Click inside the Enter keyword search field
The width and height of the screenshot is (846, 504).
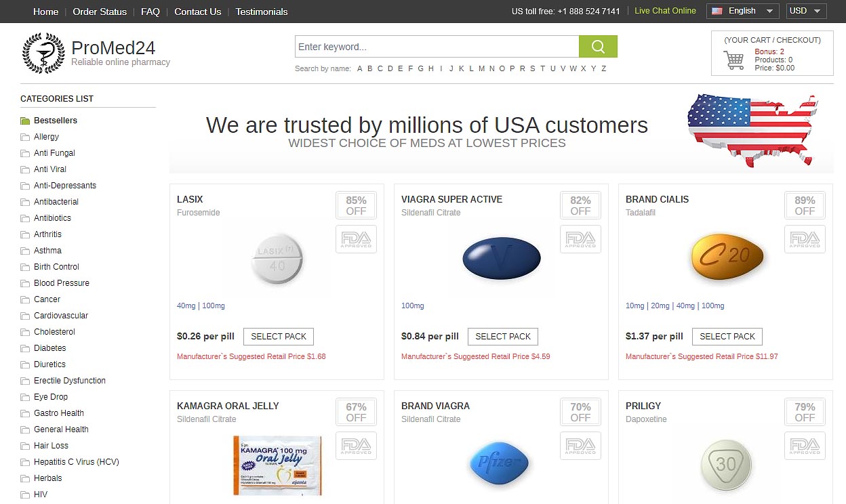[x=437, y=47]
